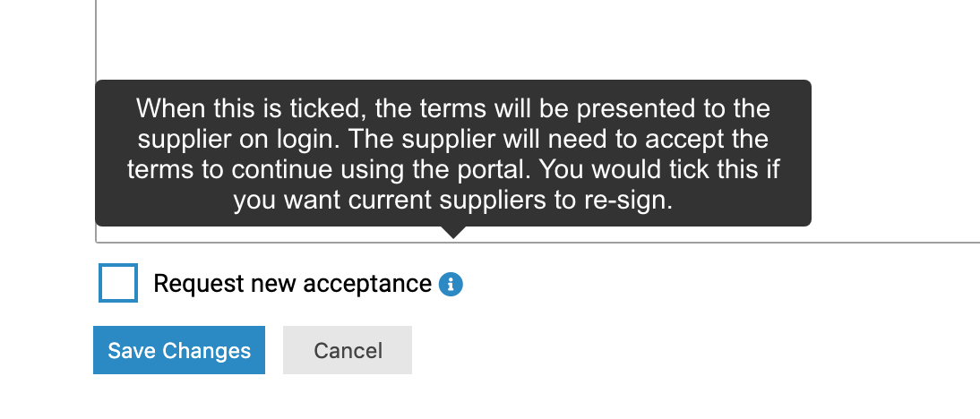Image resolution: width=980 pixels, height=419 pixels.
Task: Click tooltip line 'terms to continue using the portal'
Action: click(453, 169)
